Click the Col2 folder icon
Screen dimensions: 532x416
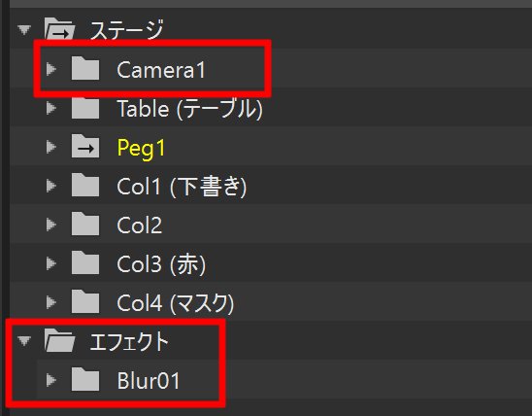[x=85, y=224]
